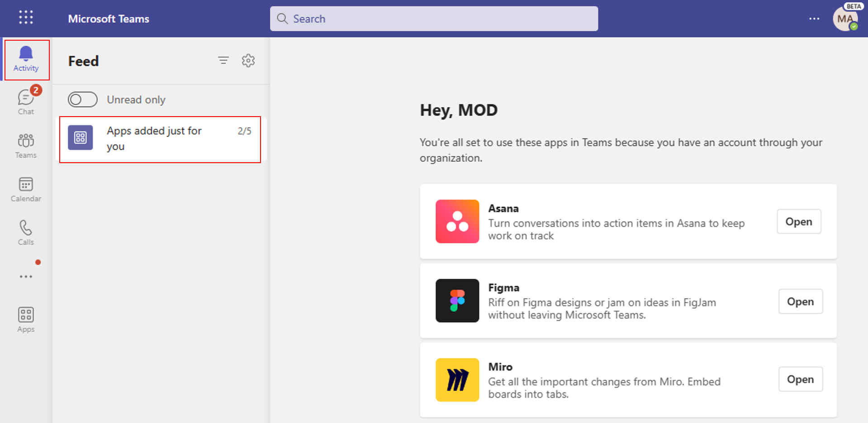Viewport: 868px width, 423px height.
Task: Click the Miro app name
Action: (x=500, y=367)
